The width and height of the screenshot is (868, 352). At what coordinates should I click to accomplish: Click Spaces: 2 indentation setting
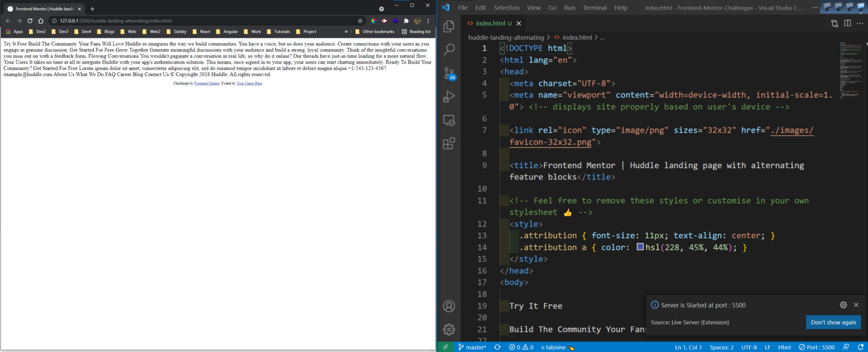click(x=722, y=347)
